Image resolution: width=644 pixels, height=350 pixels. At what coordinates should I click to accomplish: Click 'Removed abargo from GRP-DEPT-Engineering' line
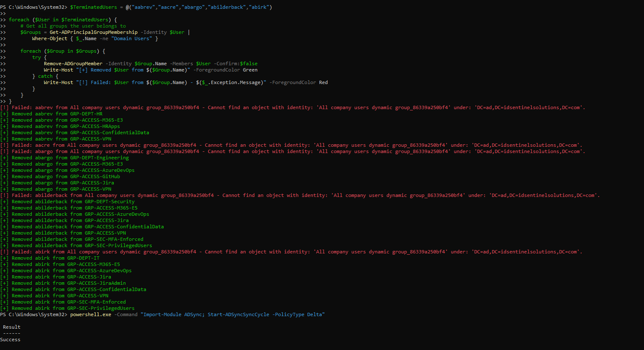64,158
